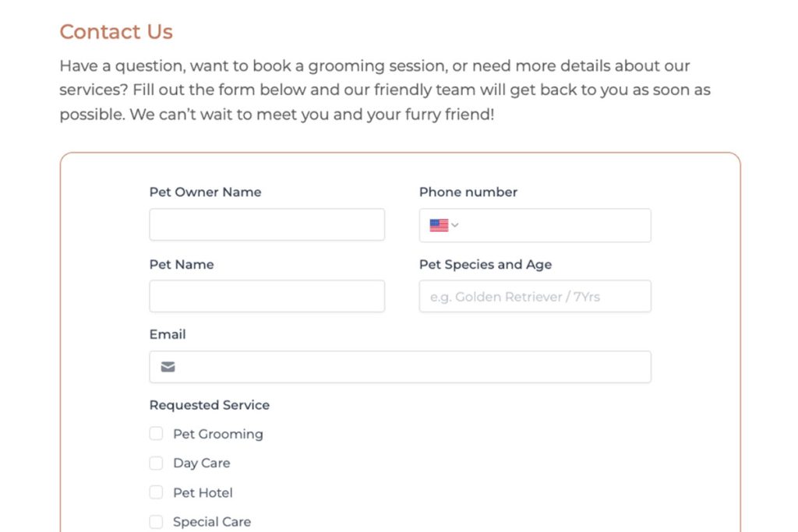Click the Requested Service label
The height and width of the screenshot is (532, 798).
[209, 405]
